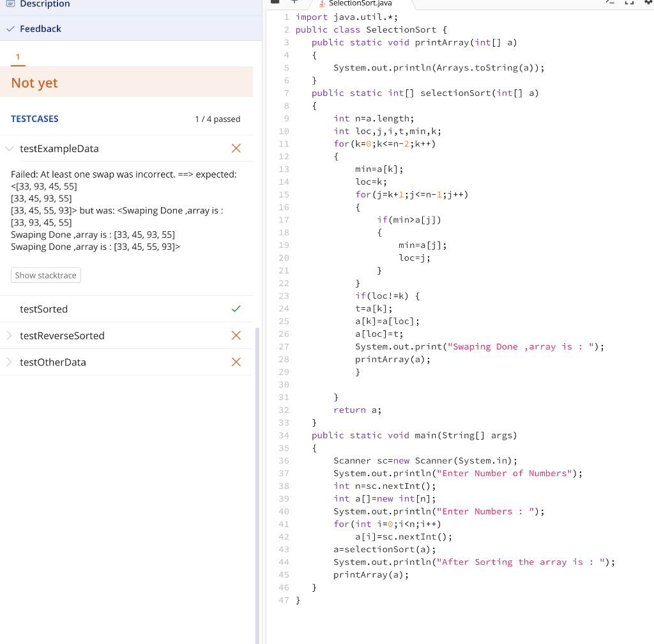The width and height of the screenshot is (654, 644).
Task: Click line 'int n=a.length;'
Action: (374, 118)
